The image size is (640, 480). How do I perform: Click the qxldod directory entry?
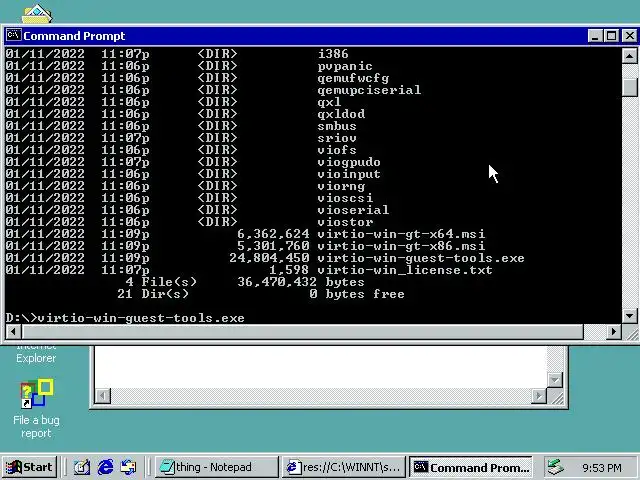341,114
